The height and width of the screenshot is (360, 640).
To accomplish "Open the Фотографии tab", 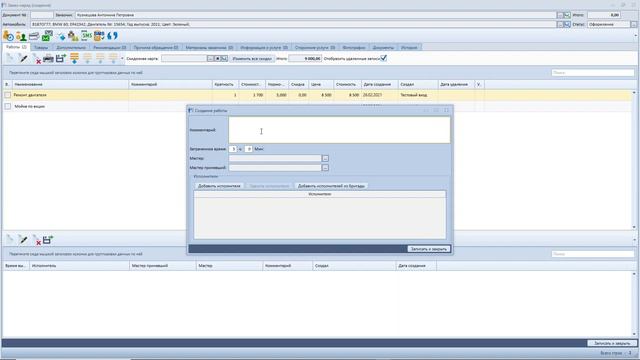I will tap(353, 48).
